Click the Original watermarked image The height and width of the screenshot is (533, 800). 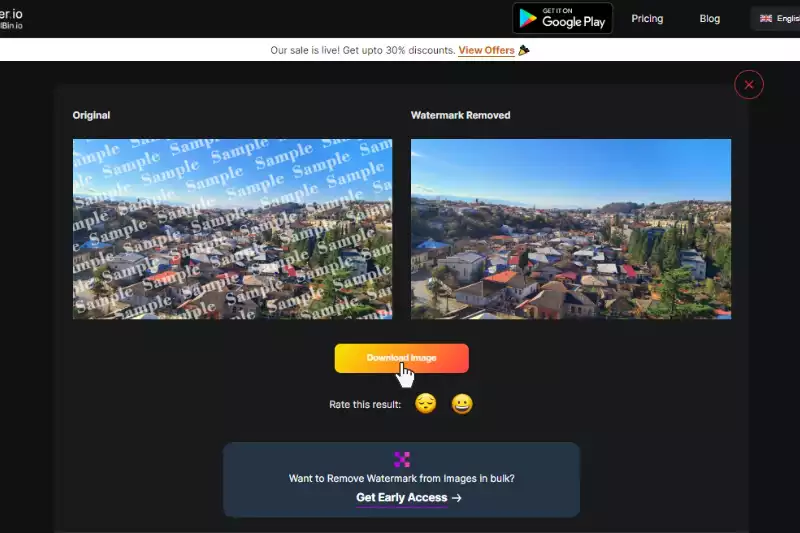tap(233, 229)
